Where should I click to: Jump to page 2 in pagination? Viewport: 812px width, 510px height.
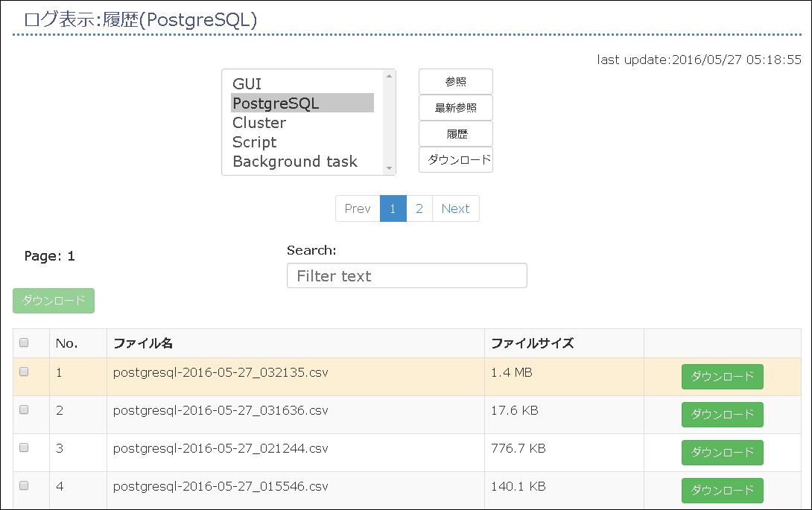pos(419,208)
